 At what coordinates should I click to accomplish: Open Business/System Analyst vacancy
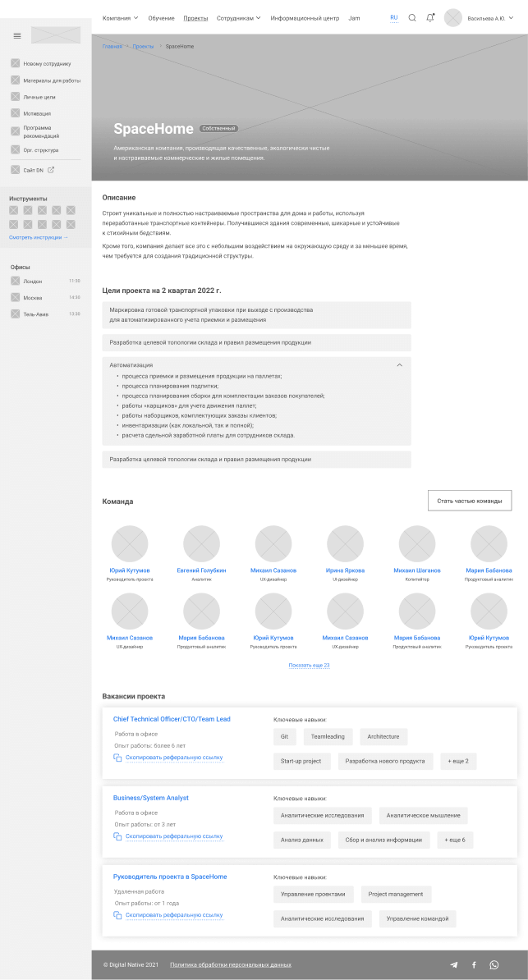(x=151, y=798)
